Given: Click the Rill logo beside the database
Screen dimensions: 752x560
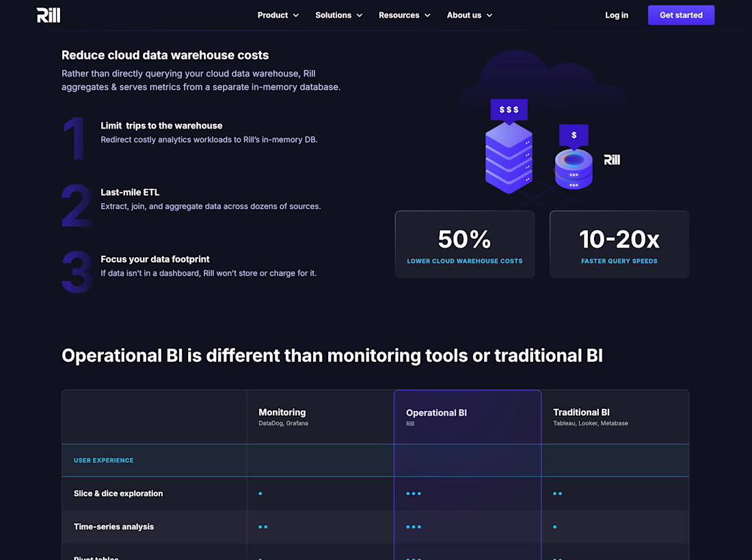Looking at the screenshot, I should pos(611,160).
